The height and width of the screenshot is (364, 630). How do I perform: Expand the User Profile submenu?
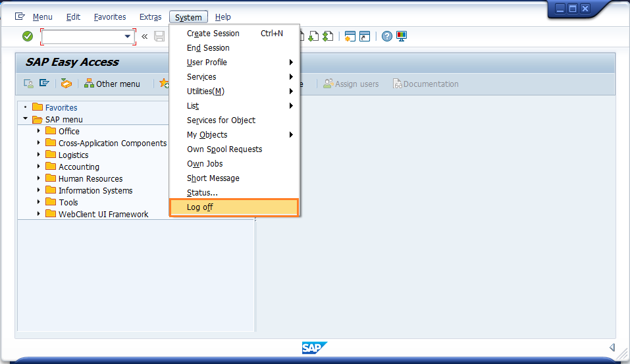(234, 63)
